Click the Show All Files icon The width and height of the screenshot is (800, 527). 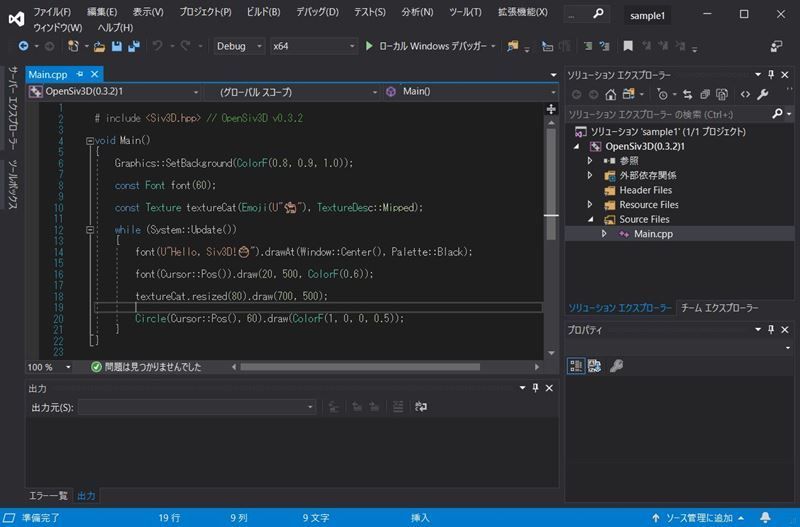pyautogui.click(x=722, y=94)
